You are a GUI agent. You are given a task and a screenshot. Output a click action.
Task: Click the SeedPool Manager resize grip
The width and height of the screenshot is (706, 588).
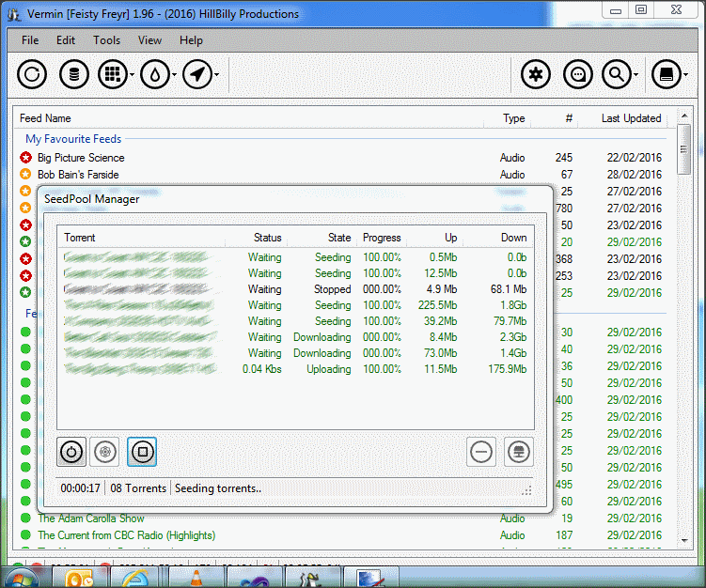[x=526, y=490]
